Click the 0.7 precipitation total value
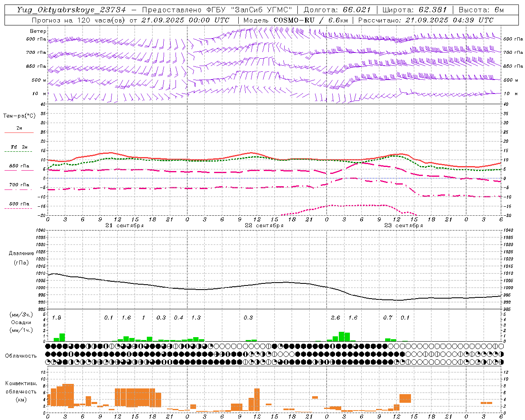525x420 pixels. point(388,318)
